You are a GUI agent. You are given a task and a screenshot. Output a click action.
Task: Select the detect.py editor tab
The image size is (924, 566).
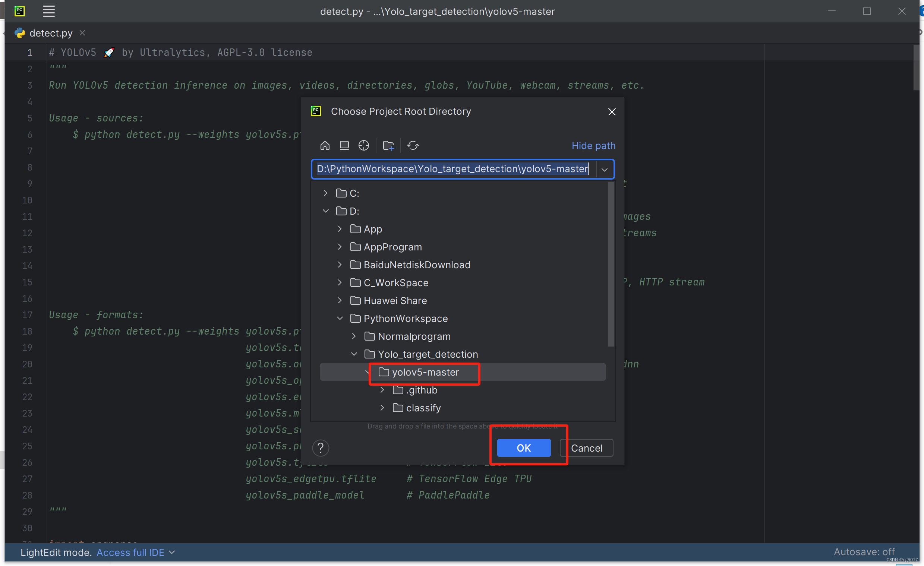coord(51,33)
